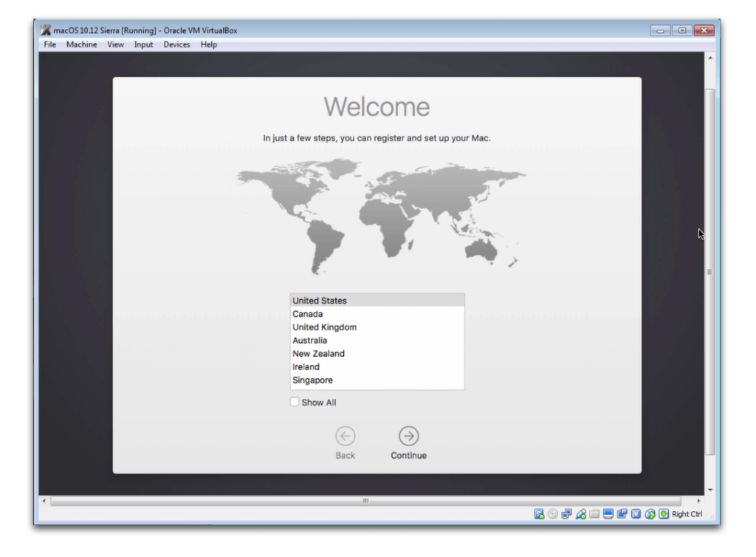Click the vertical scrollbar down arrow

pyautogui.click(x=710, y=490)
